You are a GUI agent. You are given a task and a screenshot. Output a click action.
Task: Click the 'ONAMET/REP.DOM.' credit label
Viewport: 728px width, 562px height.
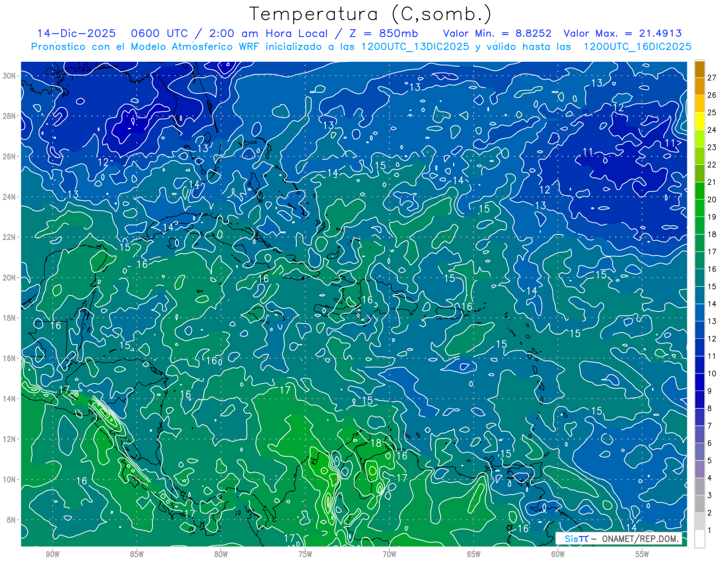[x=639, y=539]
